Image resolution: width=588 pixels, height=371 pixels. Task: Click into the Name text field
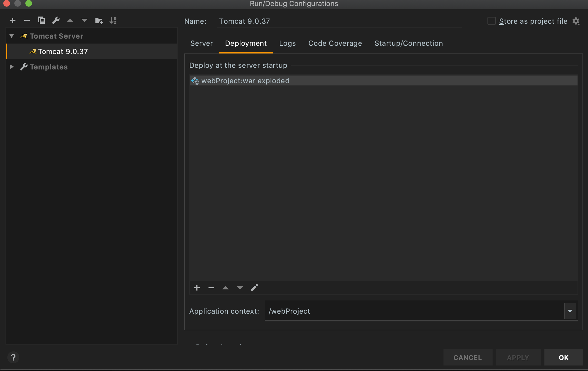point(339,21)
